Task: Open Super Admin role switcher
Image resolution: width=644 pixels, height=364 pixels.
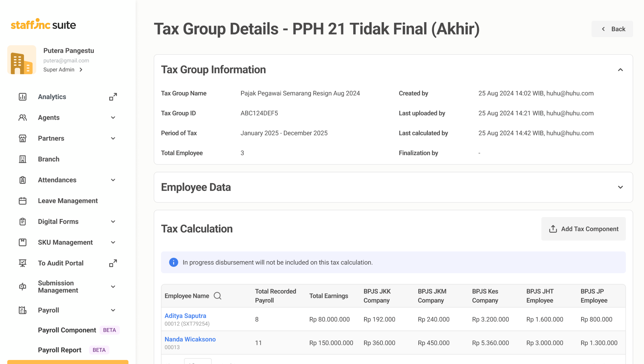Action: click(63, 70)
